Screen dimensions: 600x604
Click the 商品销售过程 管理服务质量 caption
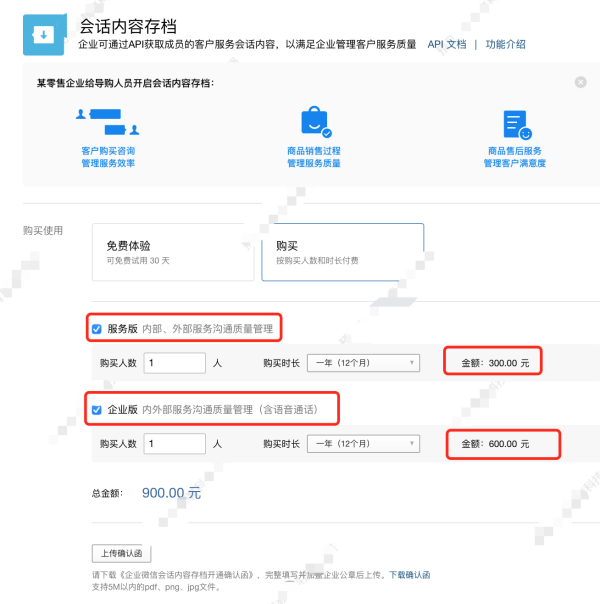(x=314, y=156)
